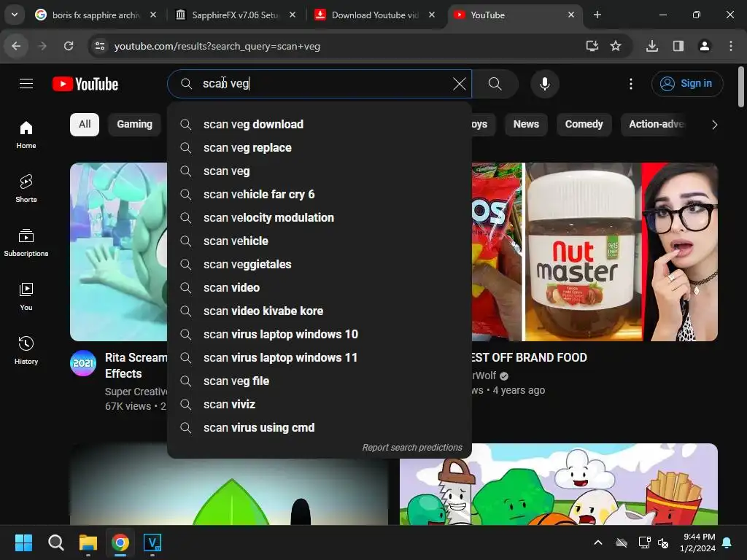Viewport: 747px width, 560px height.
Task: Choose suggestion scan virus using cmd
Action: point(320,427)
